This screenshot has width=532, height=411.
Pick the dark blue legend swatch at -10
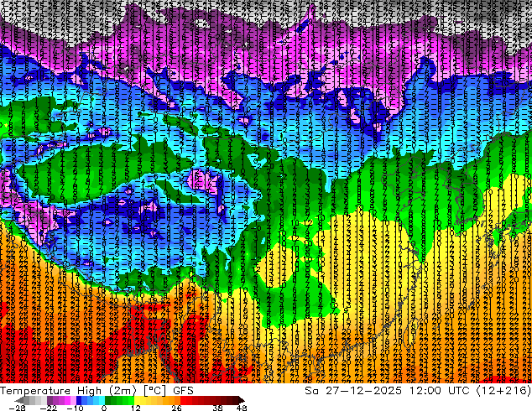tap(79, 400)
